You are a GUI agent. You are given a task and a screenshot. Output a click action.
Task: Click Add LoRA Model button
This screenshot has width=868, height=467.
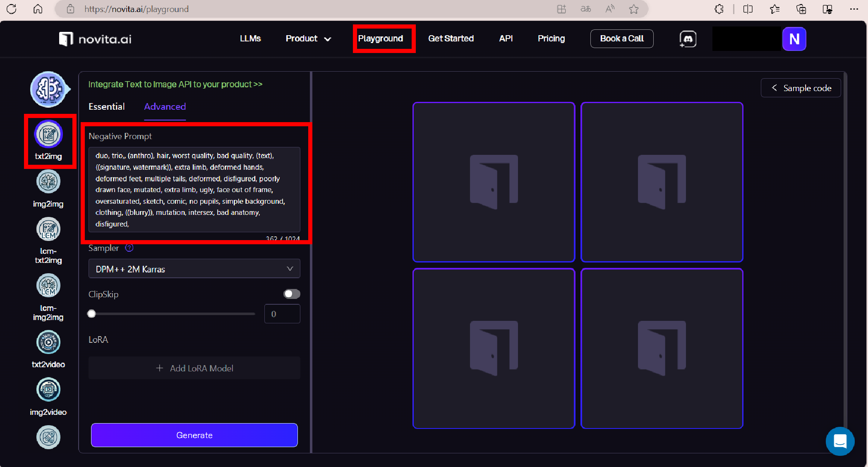pyautogui.click(x=194, y=368)
